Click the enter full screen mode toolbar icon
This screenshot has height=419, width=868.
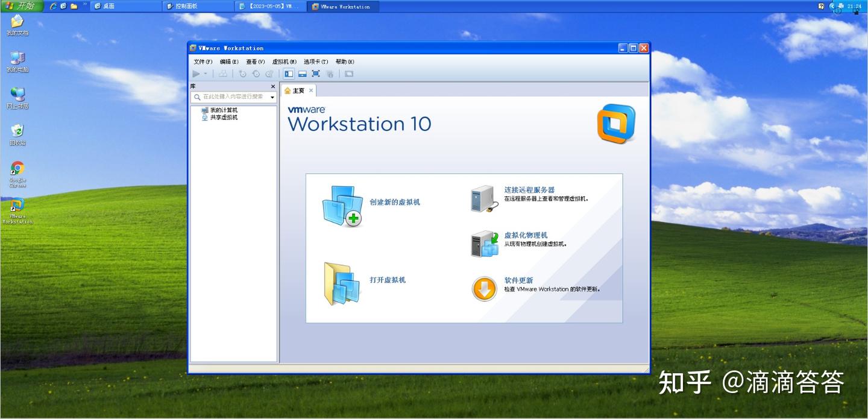(315, 74)
